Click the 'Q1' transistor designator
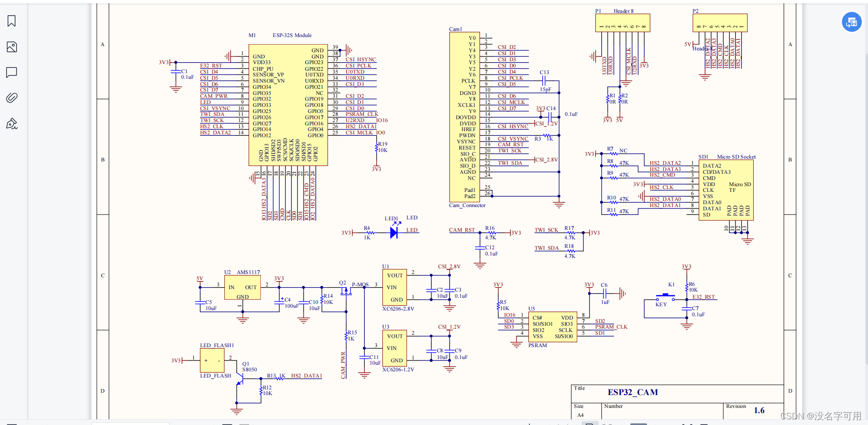 click(x=245, y=364)
